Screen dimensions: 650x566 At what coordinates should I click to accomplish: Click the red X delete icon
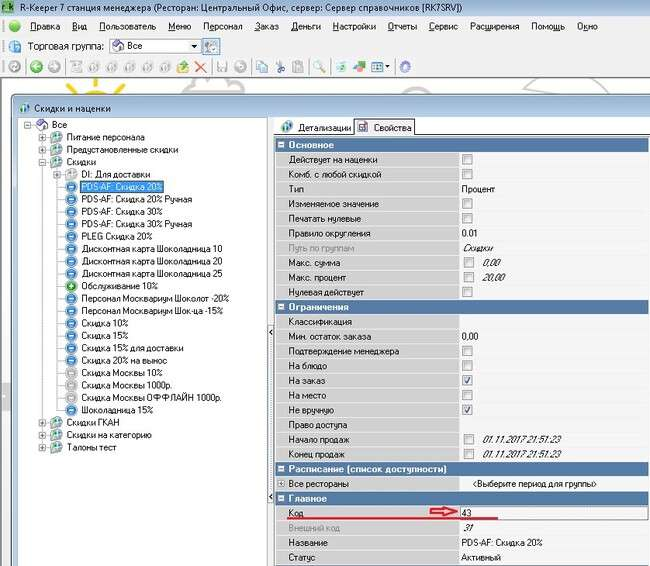point(200,67)
